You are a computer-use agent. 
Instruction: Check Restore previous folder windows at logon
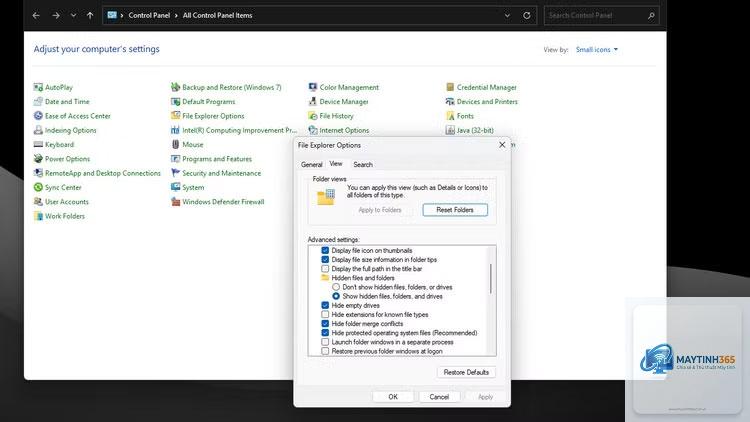(x=325, y=351)
